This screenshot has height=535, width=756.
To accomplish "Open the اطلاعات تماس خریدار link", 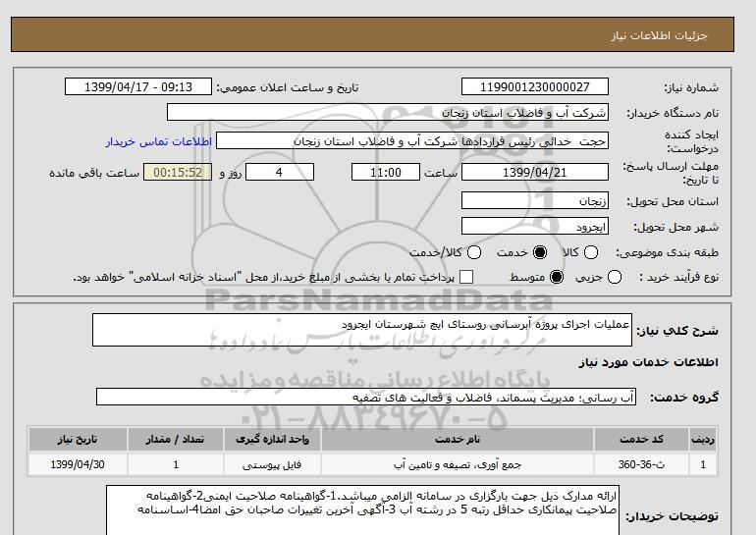I will click(x=159, y=141).
